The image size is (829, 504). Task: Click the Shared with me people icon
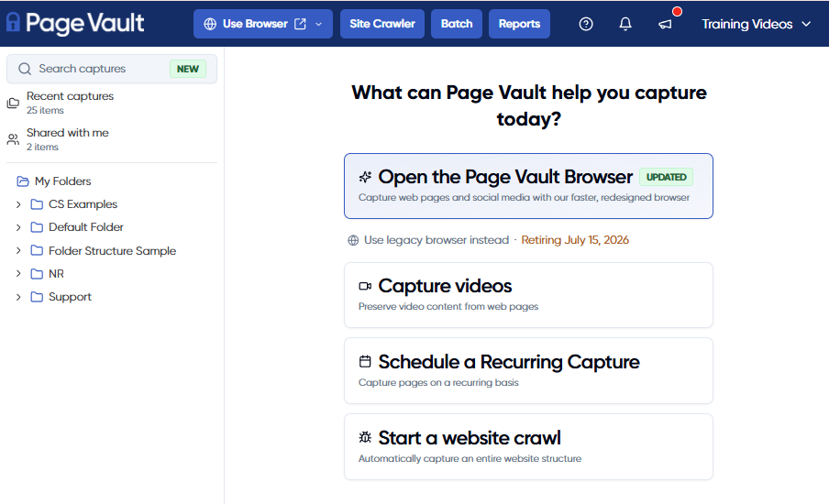[13, 139]
